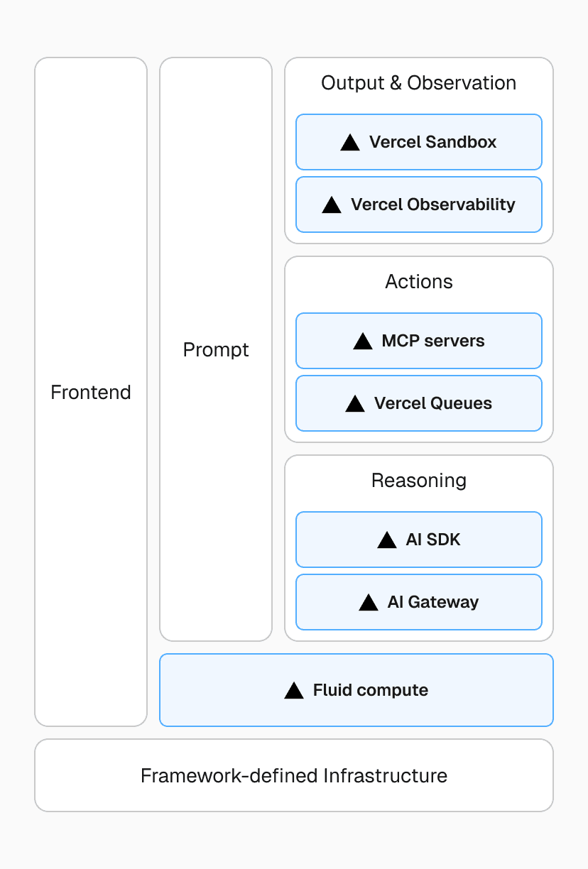This screenshot has height=869, width=588.
Task: Click the Prompt column label
Action: point(216,350)
